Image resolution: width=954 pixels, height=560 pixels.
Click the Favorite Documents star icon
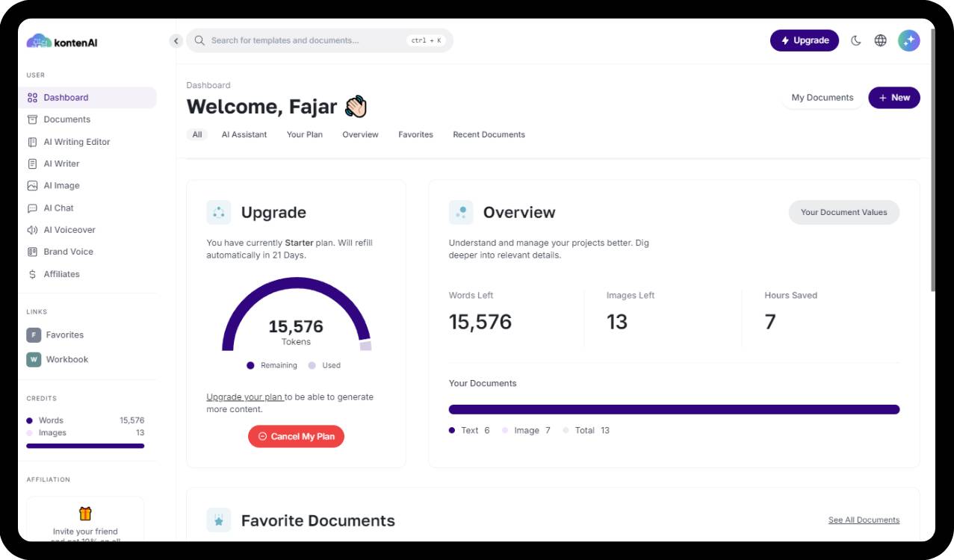(x=219, y=520)
